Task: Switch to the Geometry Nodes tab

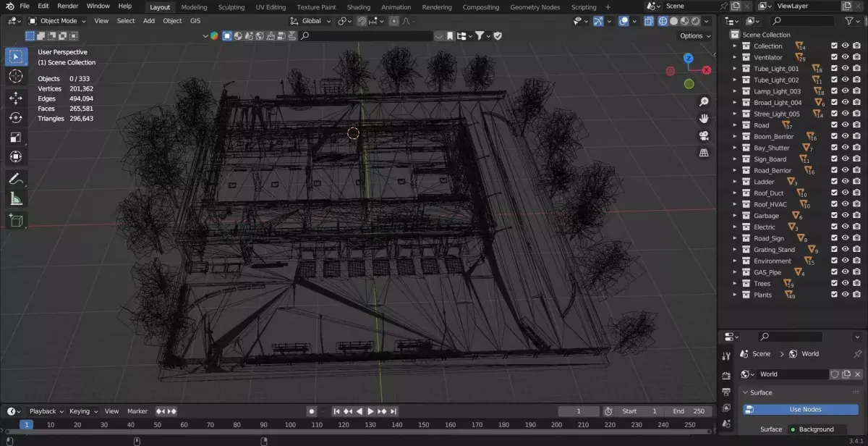Action: 535,7
